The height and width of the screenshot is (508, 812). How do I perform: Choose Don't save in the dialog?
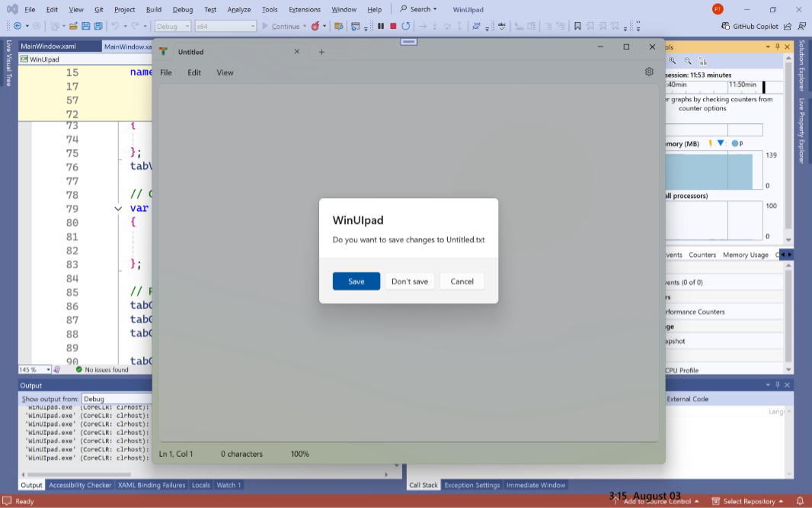410,281
